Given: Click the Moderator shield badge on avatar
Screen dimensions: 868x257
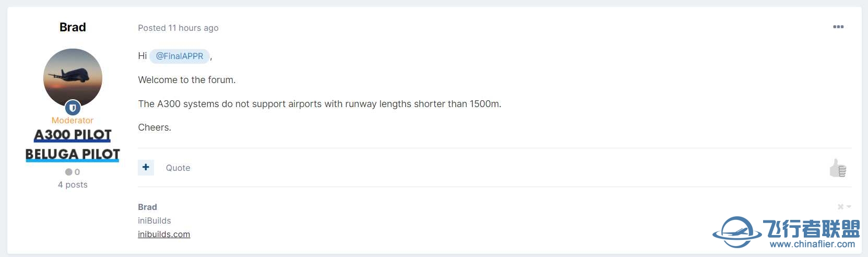Looking at the screenshot, I should 73,108.
